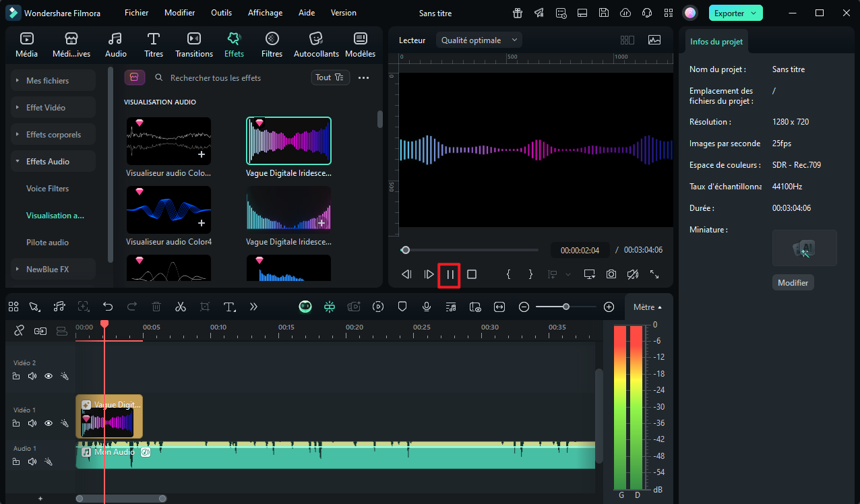Undo the last timeline action
The height and width of the screenshot is (504, 860).
108,307
